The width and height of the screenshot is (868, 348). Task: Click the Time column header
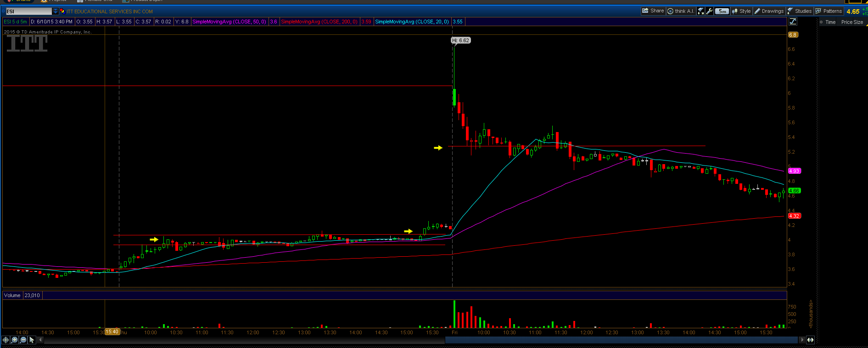click(830, 22)
